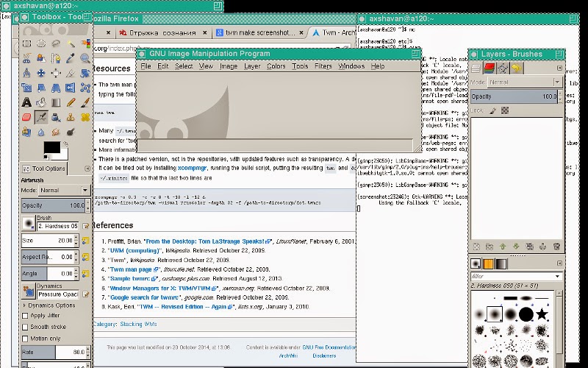The image size is (588, 368).
Task: Switch to the Undo History tab
Action: point(517,68)
